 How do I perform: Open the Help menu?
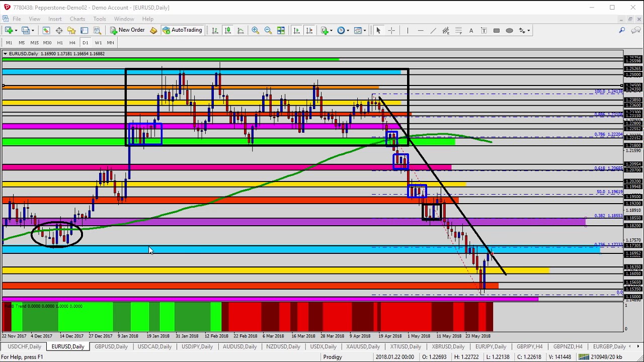point(148,19)
